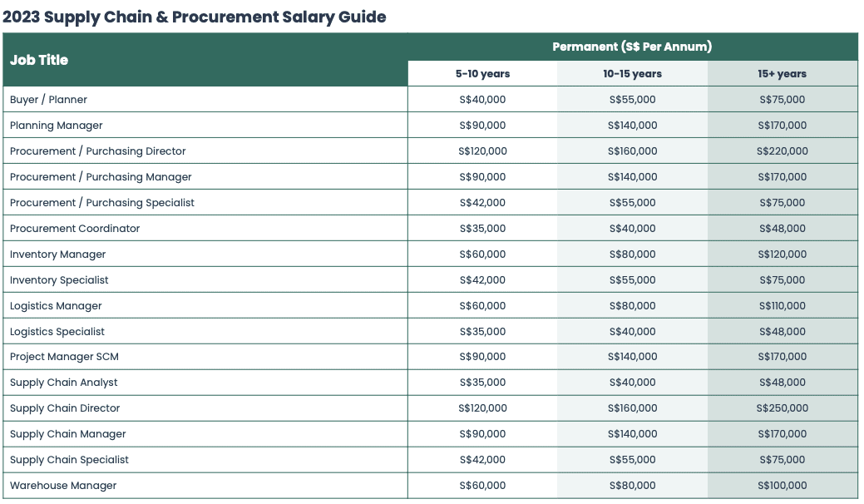Select the '10-15 years' column header

pos(632,74)
